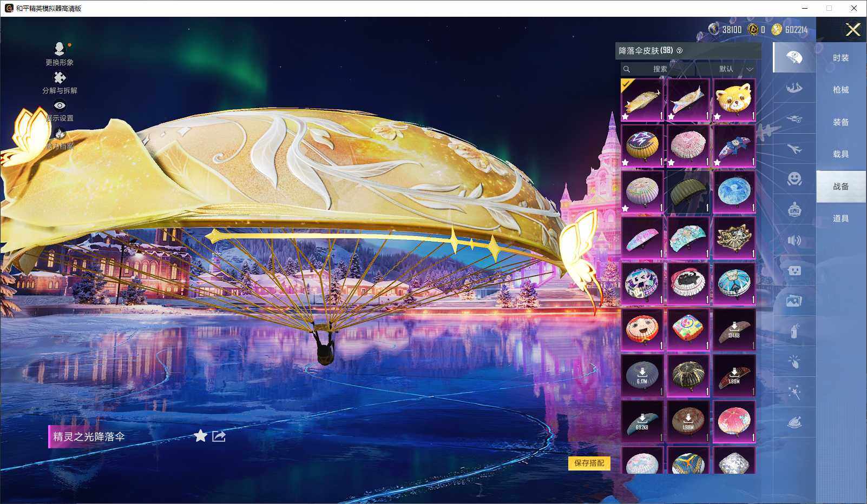867x504 pixels.
Task: Select the spray can category icon
Action: point(794,331)
